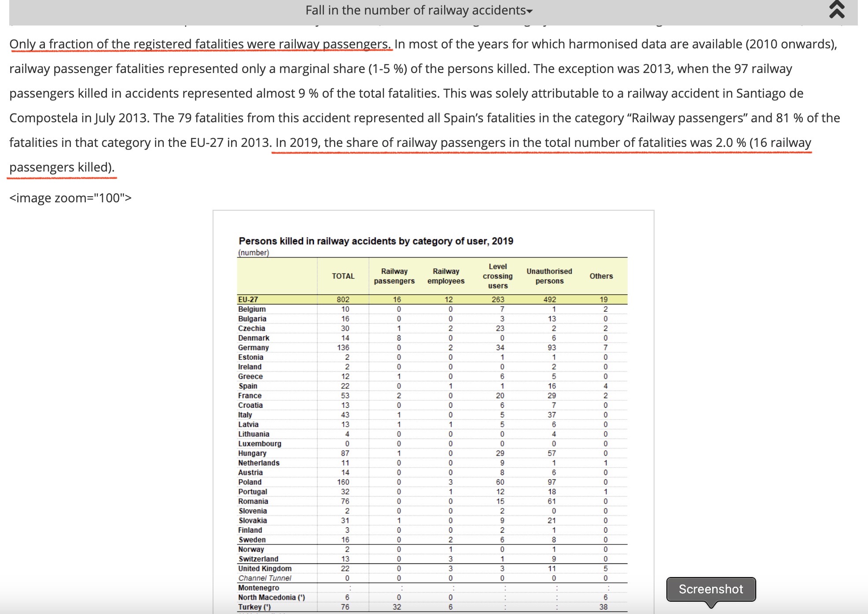Image resolution: width=868 pixels, height=614 pixels.
Task: Click the '<image zoom="100">' text
Action: click(x=70, y=198)
